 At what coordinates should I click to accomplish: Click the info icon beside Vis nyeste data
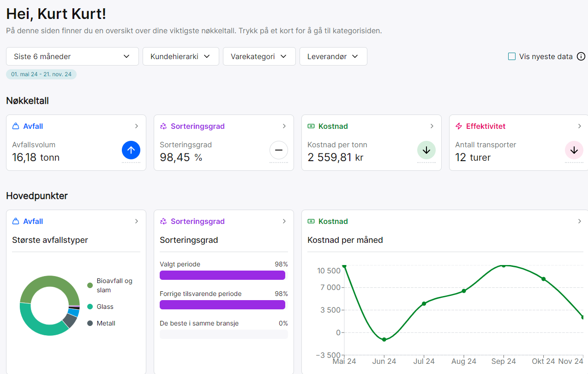tap(581, 56)
